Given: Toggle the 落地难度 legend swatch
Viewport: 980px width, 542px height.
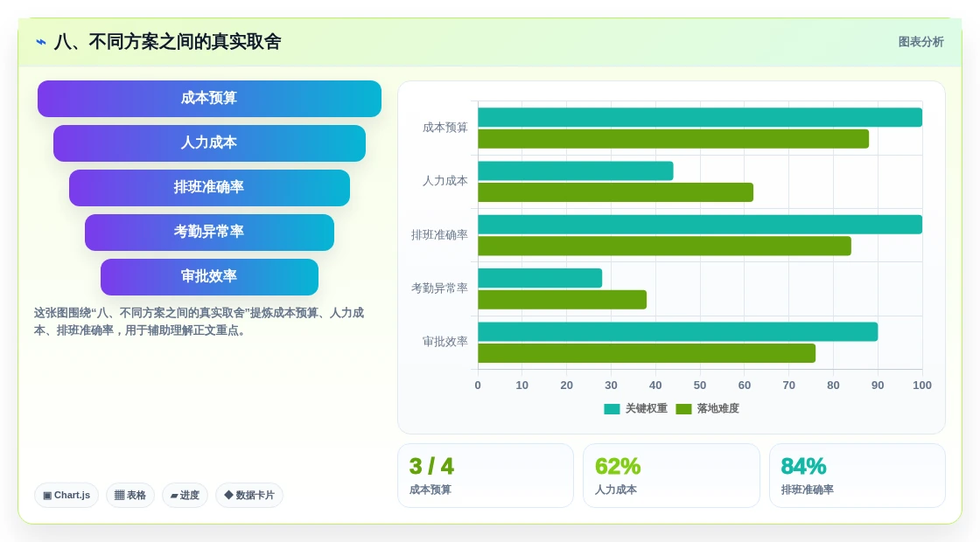Looking at the screenshot, I should click(x=683, y=409).
